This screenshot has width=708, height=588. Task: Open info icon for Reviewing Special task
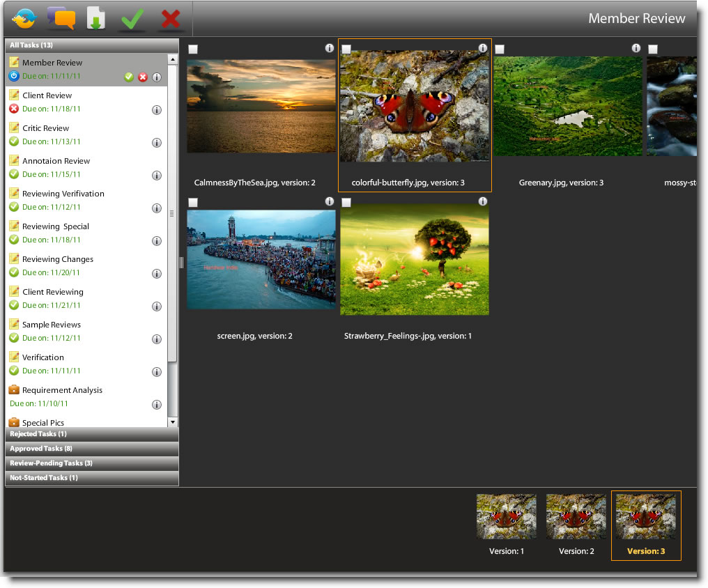(x=157, y=241)
